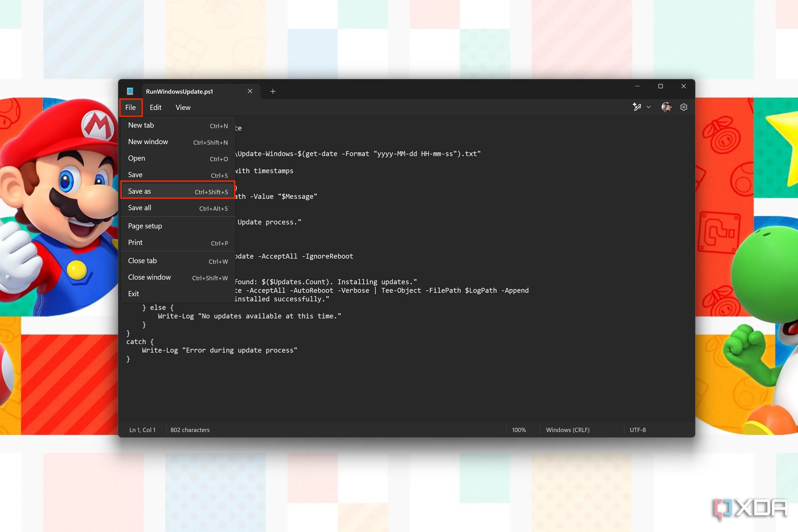798x532 pixels.
Task: Close the RunWindowsUpdate.ps1 tab
Action: (x=250, y=91)
